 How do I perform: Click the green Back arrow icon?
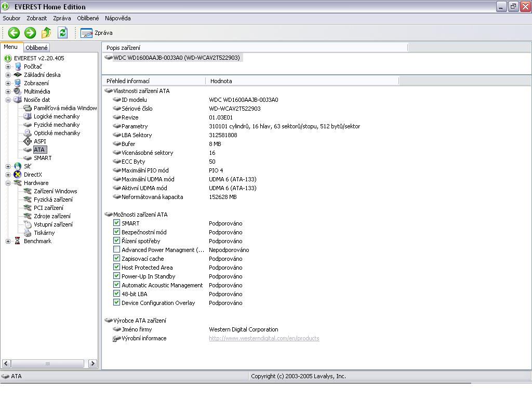pyautogui.click(x=14, y=33)
